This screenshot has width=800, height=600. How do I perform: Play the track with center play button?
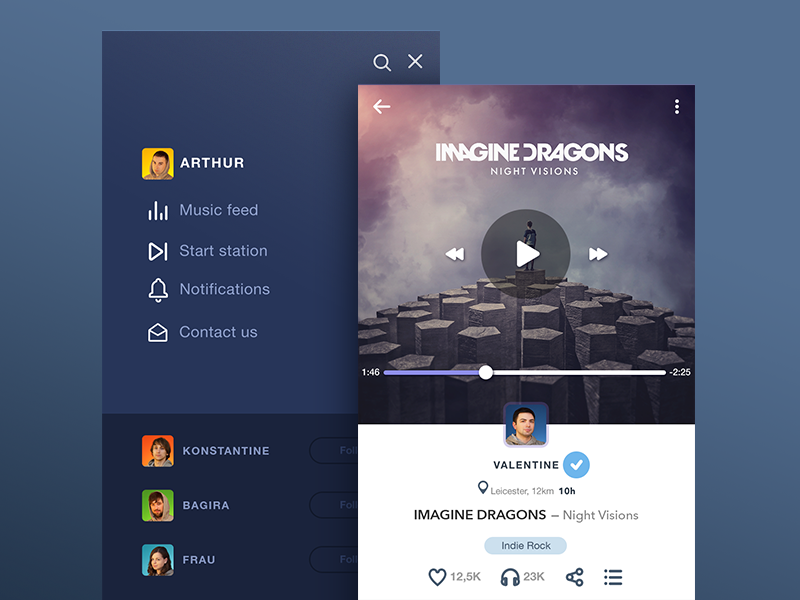(x=526, y=254)
